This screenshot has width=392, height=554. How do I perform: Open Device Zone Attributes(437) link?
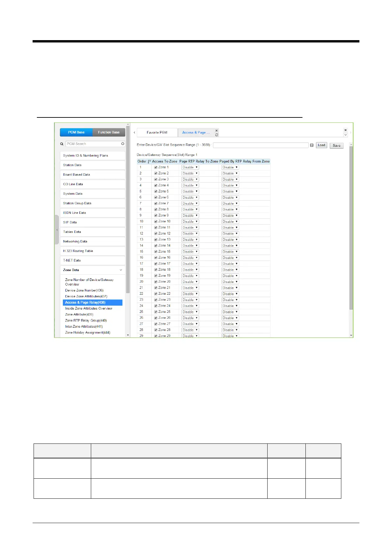tap(86, 296)
